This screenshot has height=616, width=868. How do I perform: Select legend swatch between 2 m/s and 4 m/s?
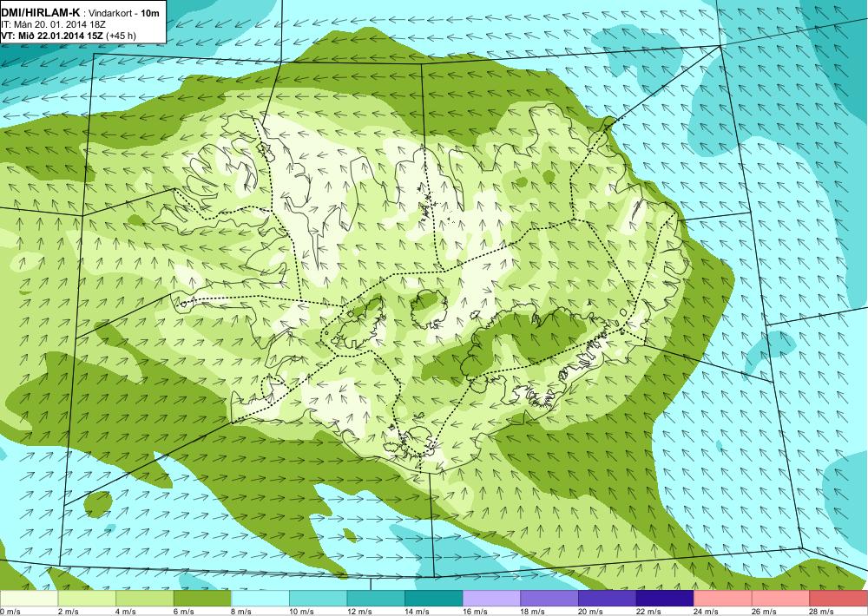[x=86, y=599]
